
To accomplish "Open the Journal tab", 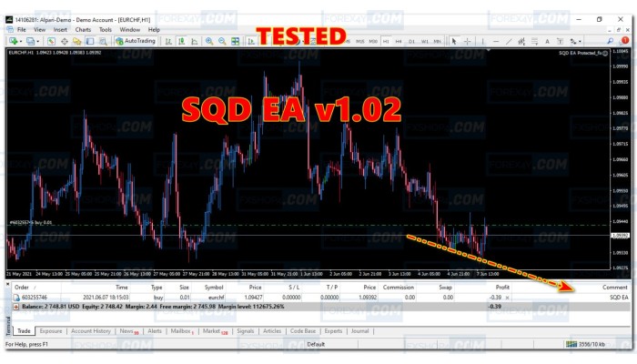I will (x=360, y=331).
